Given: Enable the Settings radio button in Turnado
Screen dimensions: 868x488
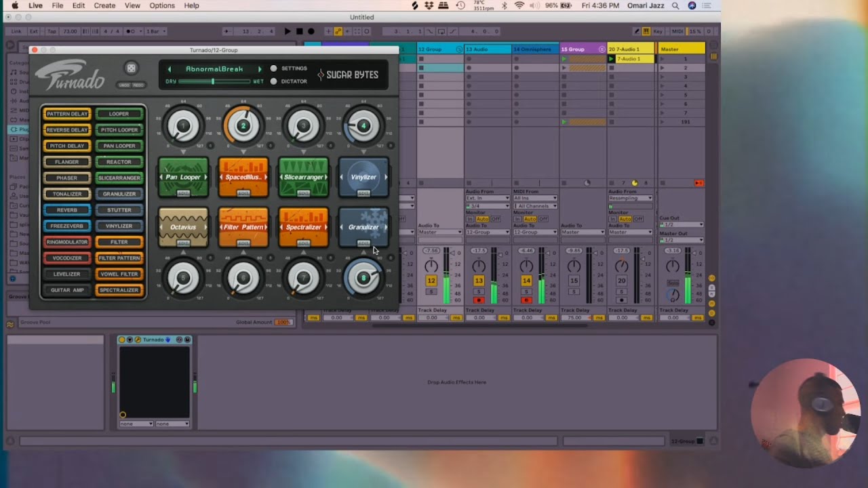Looking at the screenshot, I should tap(274, 68).
